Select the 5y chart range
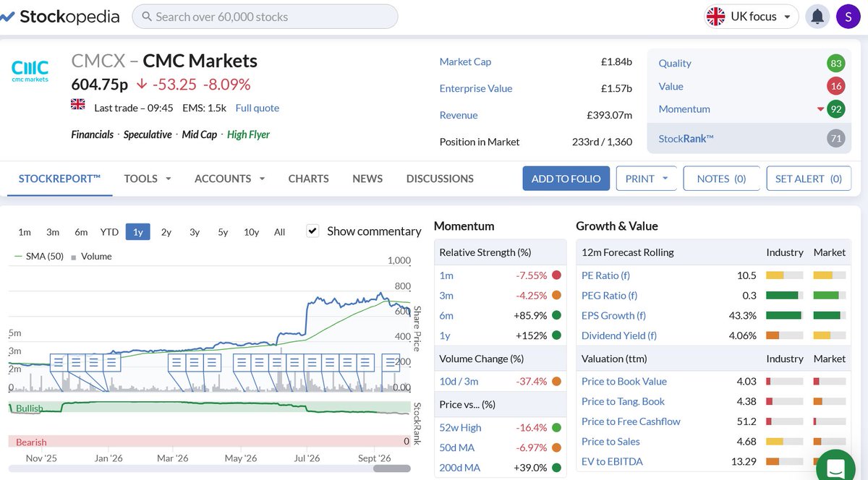 coord(223,232)
